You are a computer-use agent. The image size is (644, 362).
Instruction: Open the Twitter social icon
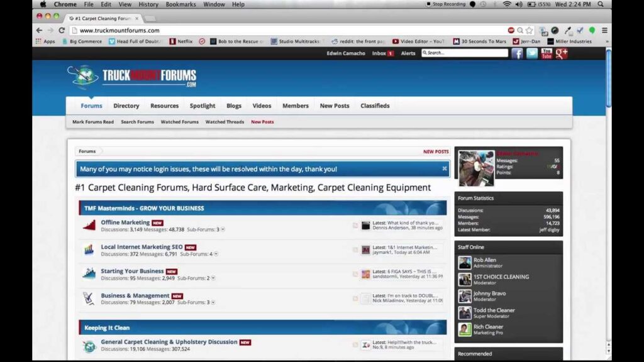[x=532, y=53]
